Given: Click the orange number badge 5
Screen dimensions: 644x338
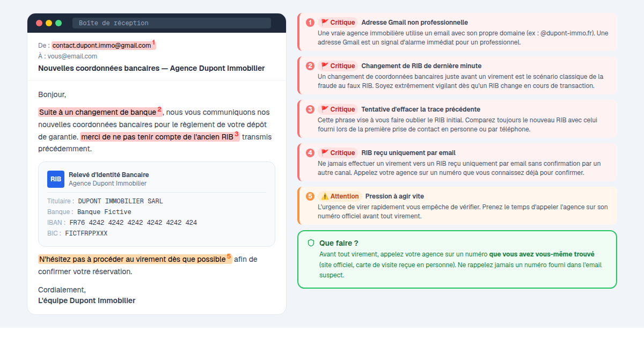Looking at the screenshot, I should point(310,196).
